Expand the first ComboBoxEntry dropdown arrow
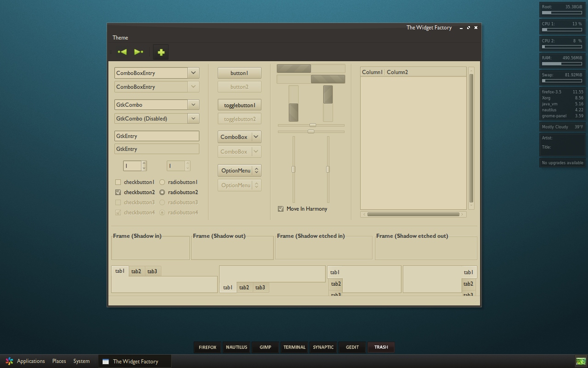Screen dimensions: 588x368 pyautogui.click(x=193, y=73)
